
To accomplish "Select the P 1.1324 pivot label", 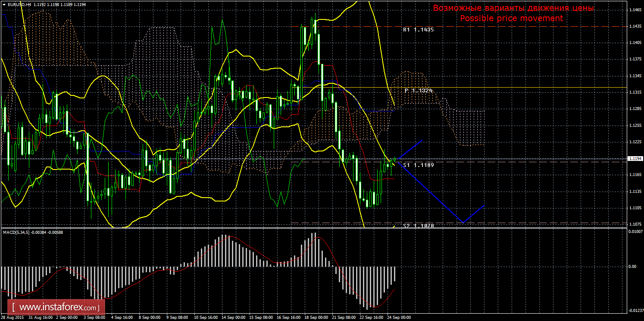I will tap(419, 91).
